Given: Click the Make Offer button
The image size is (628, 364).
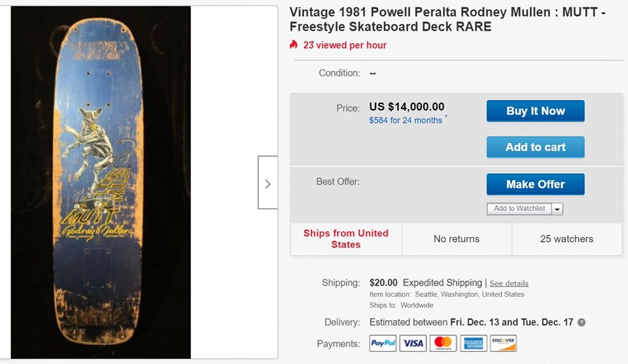Looking at the screenshot, I should tap(535, 184).
